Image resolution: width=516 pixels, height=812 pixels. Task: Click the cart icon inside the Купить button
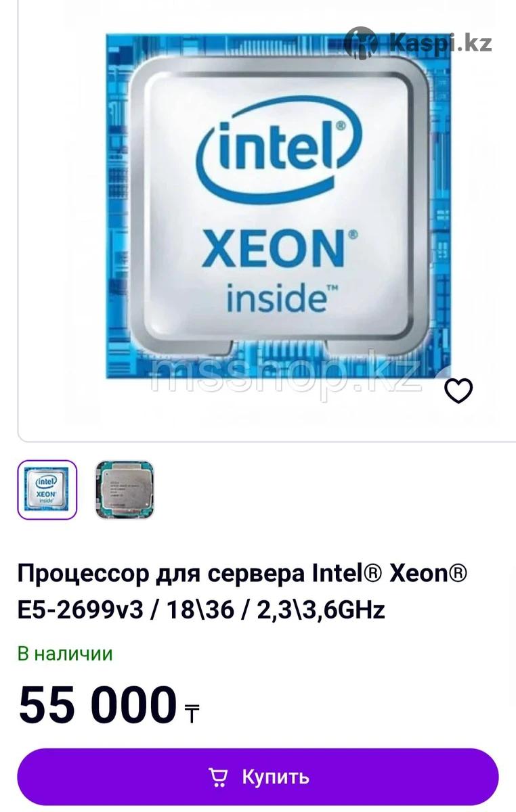pos(217,776)
